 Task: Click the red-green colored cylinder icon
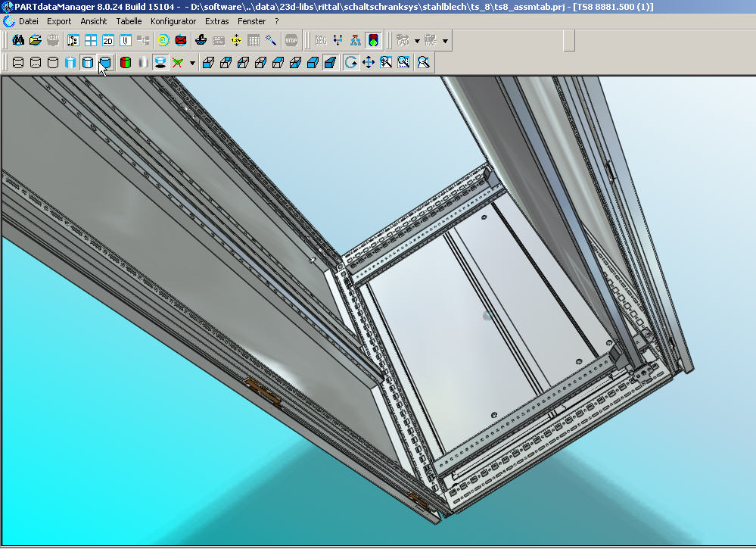tap(126, 62)
